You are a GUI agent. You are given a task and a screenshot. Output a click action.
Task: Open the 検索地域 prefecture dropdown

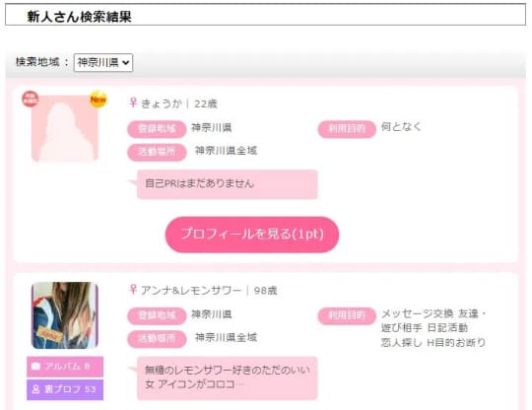pyautogui.click(x=103, y=62)
